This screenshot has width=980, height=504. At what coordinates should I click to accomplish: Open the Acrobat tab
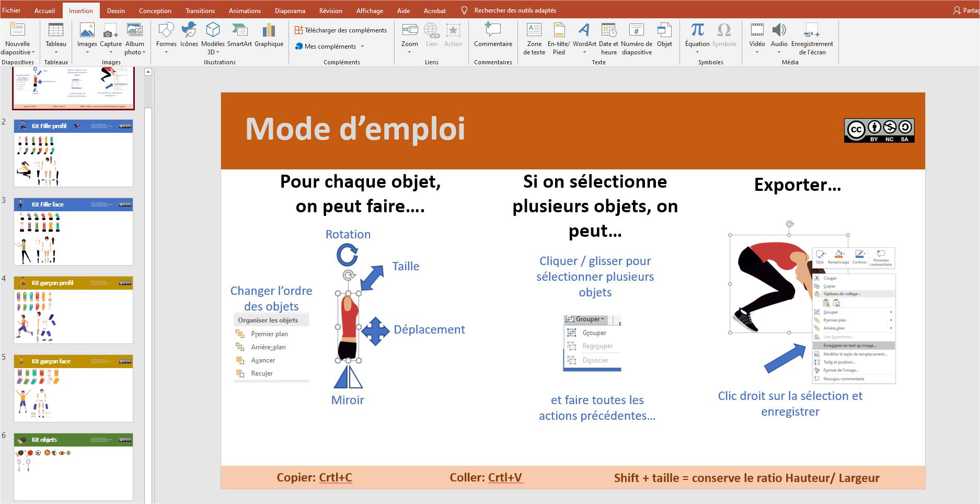(x=435, y=10)
